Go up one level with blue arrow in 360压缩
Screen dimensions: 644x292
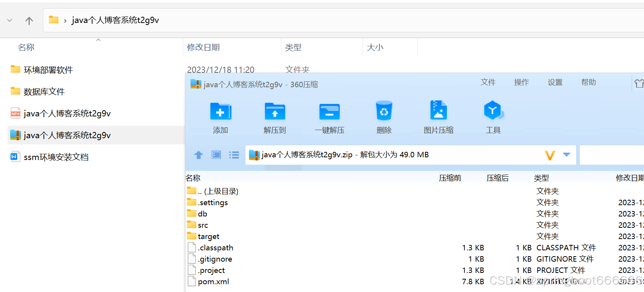[199, 155]
